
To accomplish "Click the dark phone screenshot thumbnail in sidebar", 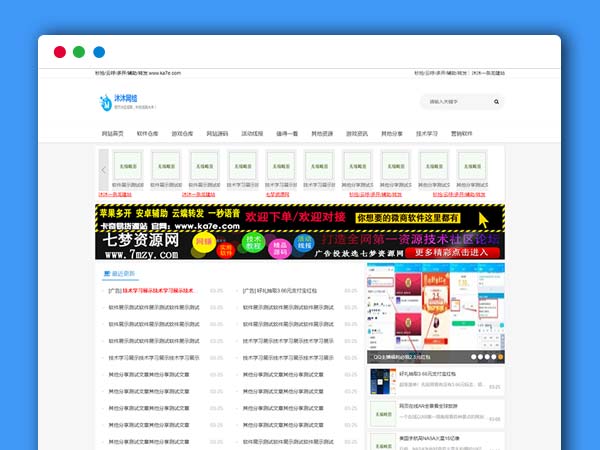I will pos(383,382).
